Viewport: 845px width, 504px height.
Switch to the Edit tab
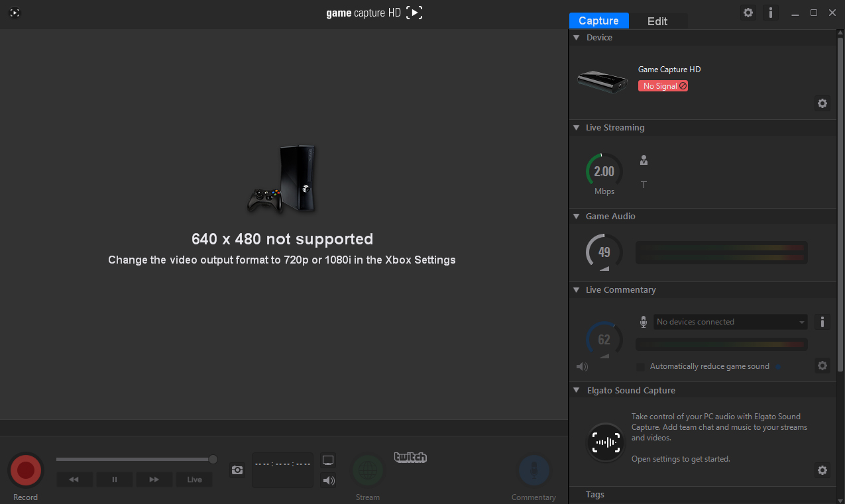[x=657, y=21]
